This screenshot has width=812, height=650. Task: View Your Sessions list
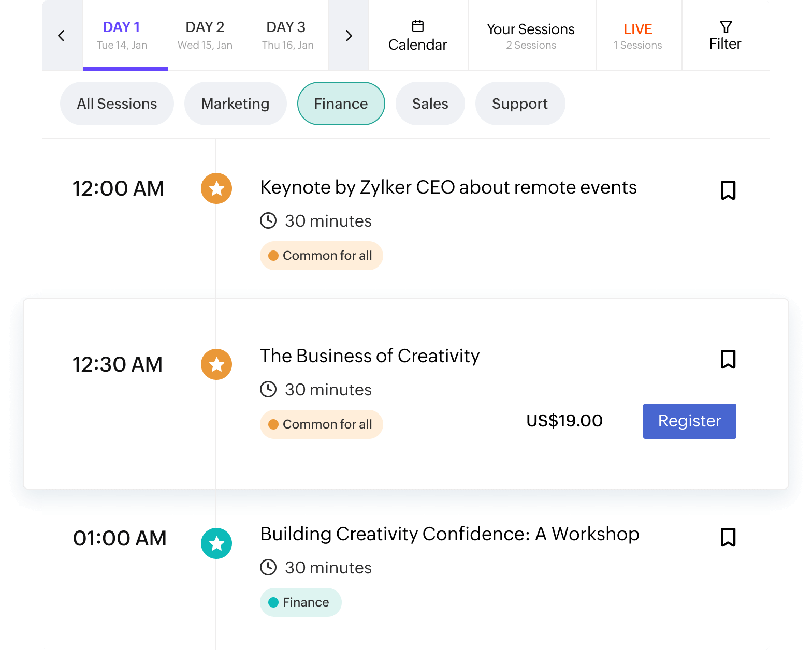click(531, 36)
